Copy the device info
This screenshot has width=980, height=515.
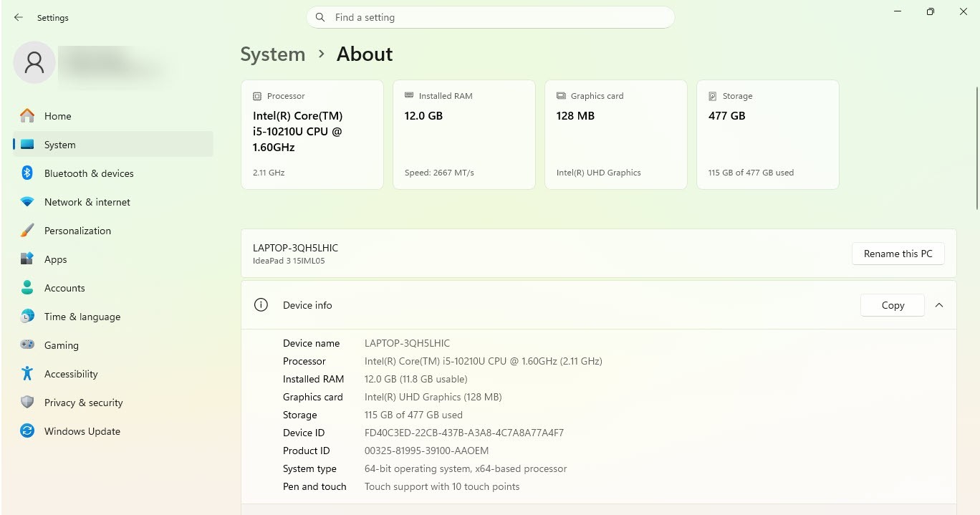[x=893, y=305]
